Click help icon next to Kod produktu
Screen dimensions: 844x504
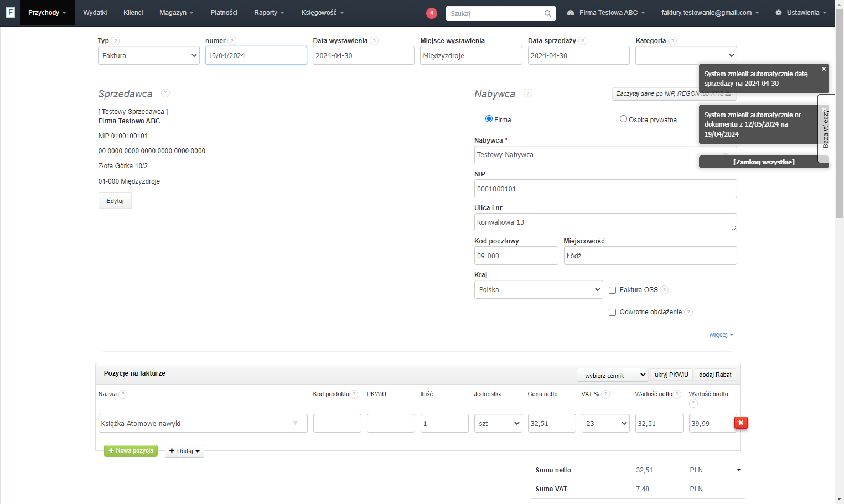pos(354,394)
